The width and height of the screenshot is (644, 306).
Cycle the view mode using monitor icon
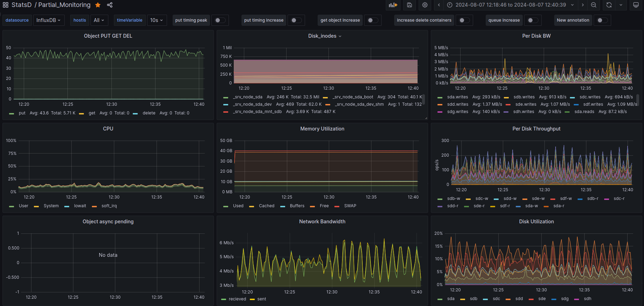pos(636,5)
